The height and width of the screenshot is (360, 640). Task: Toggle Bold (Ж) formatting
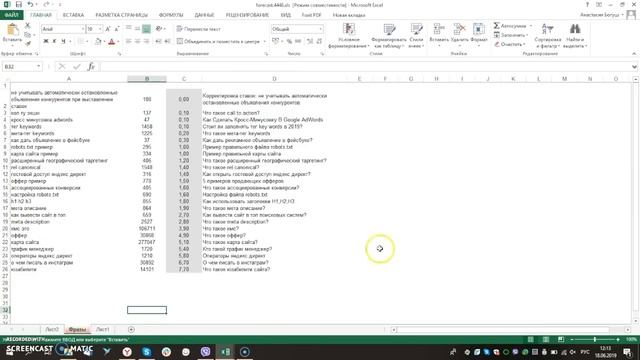46,41
